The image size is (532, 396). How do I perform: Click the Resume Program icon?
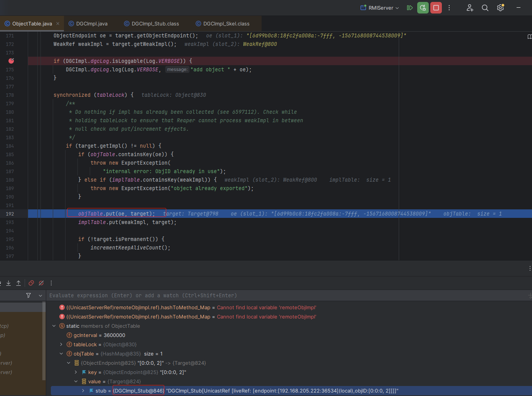[x=409, y=8]
